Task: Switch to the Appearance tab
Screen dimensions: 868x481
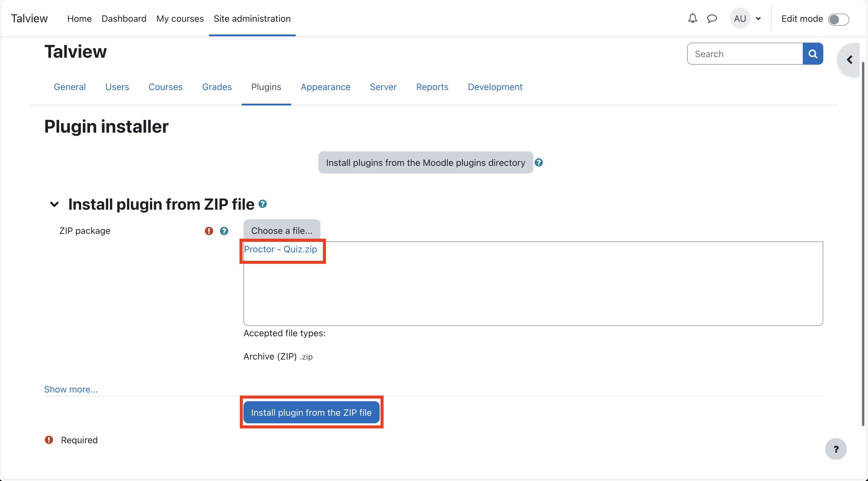Action: 325,87
